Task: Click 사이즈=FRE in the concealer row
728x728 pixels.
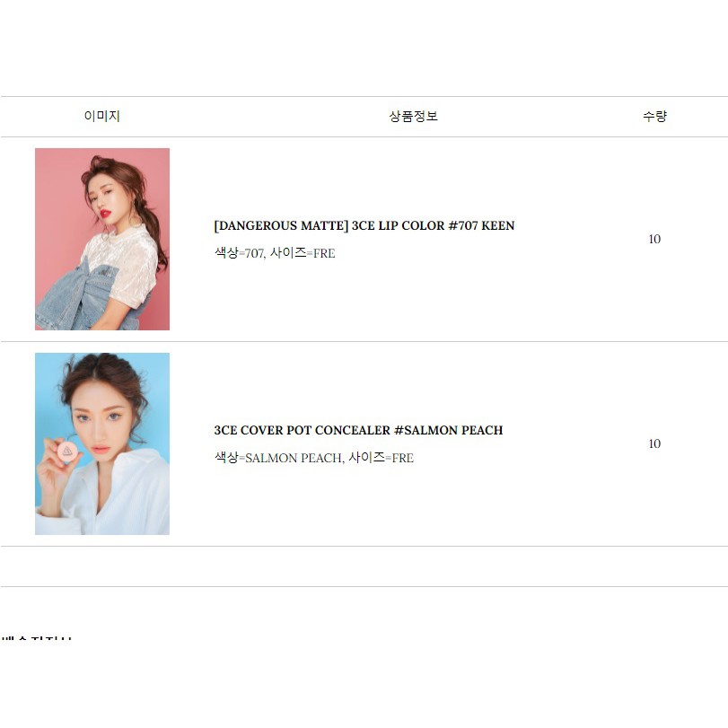Action: point(382,458)
